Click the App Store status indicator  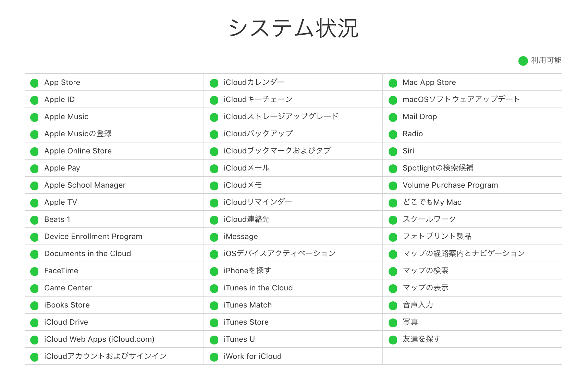pos(34,83)
